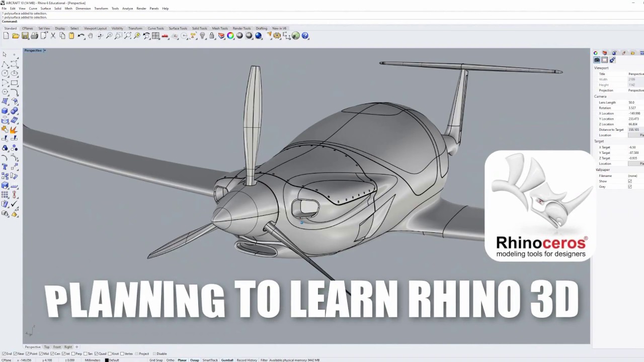The width and height of the screenshot is (644, 362).
Task: Click the Print icon in the toolbar
Action: pos(34,36)
